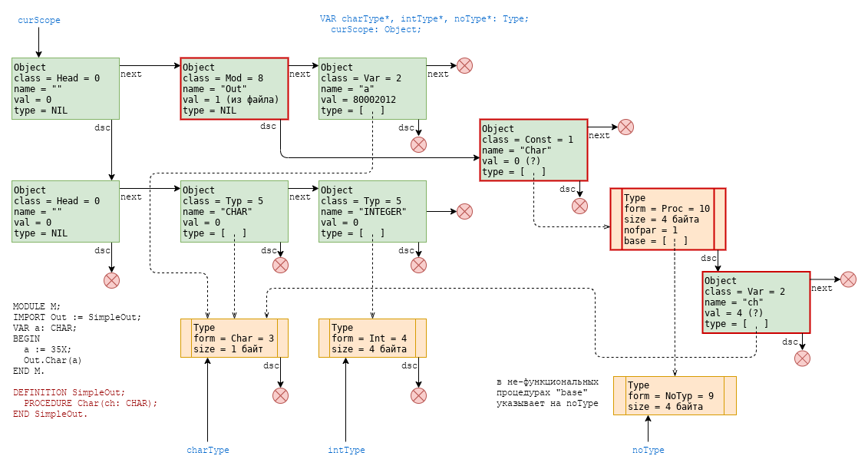868x469 pixels.
Task: Select the Type form Proc box
Action: 667,219
